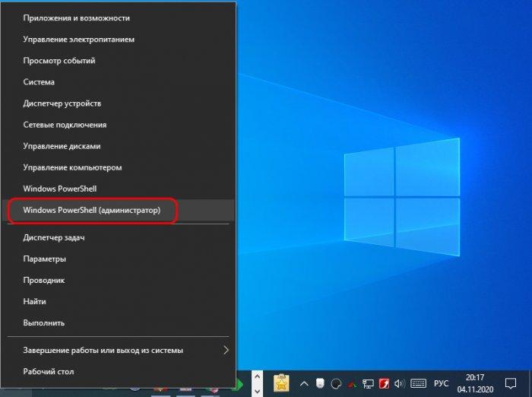Show hidden tray icons with the up chevron

coord(304,384)
